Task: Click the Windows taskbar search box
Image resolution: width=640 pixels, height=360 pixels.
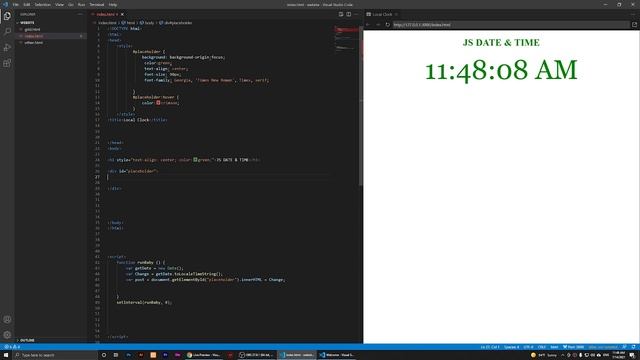Action: pos(55,355)
